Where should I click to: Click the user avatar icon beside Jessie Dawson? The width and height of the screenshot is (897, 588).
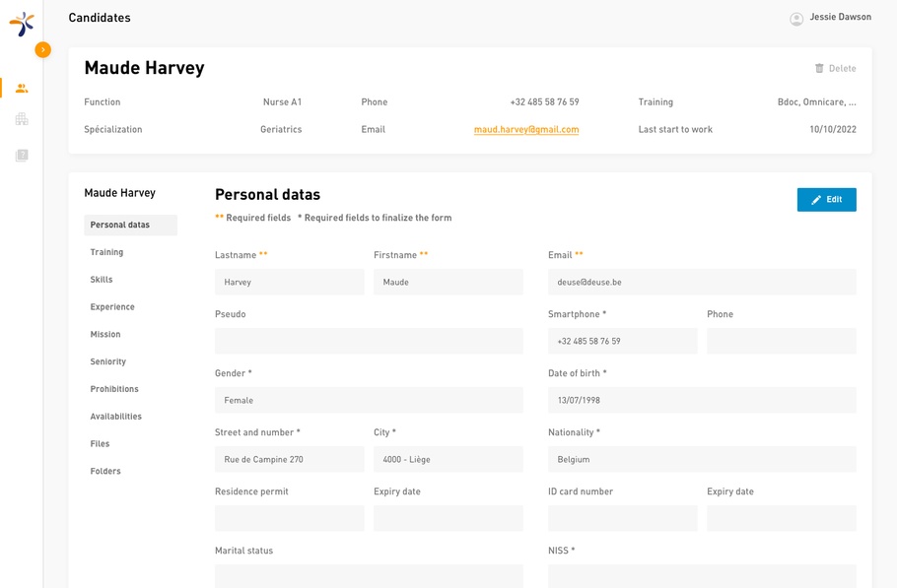pyautogui.click(x=796, y=19)
